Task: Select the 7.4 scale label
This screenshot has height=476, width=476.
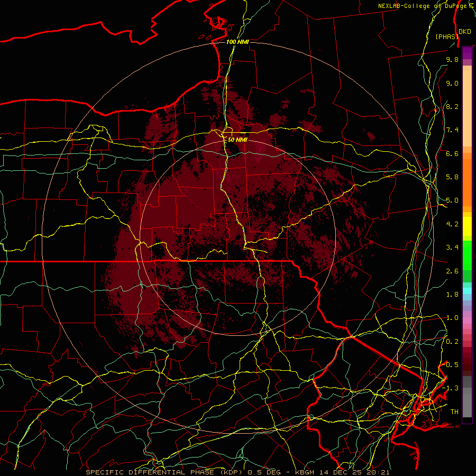Action: (x=452, y=130)
